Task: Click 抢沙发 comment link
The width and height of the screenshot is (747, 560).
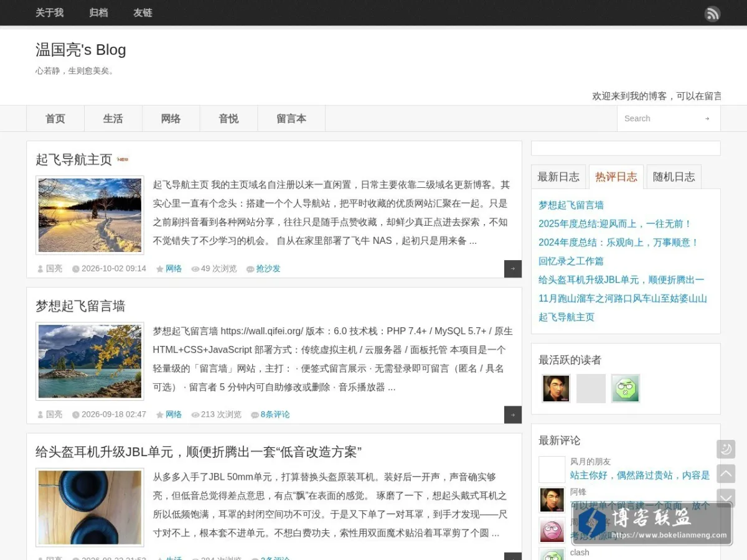Action: [268, 269]
